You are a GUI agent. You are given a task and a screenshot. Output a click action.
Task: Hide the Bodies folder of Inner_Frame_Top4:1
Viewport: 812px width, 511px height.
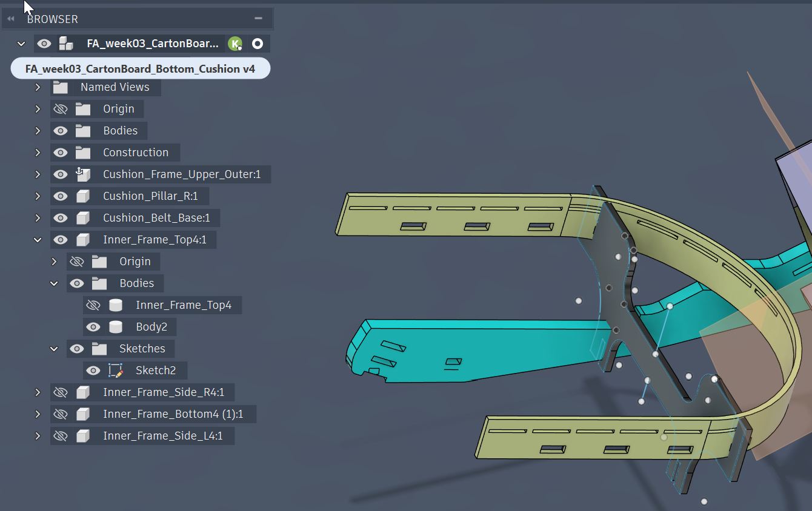point(77,283)
